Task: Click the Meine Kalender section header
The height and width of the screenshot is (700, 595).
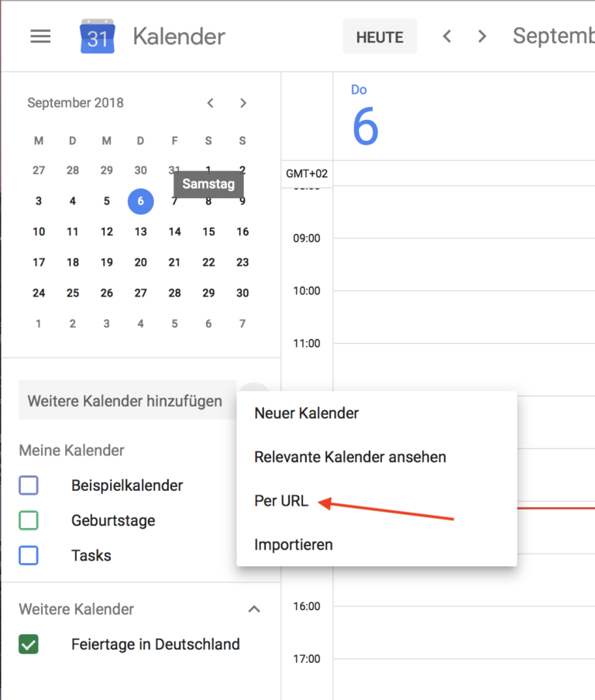Action: [x=72, y=450]
